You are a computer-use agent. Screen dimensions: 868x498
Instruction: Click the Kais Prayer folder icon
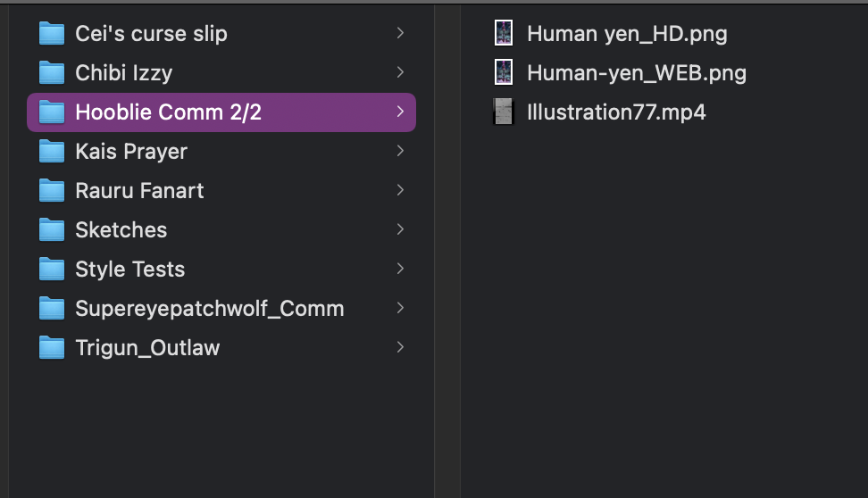coord(52,152)
